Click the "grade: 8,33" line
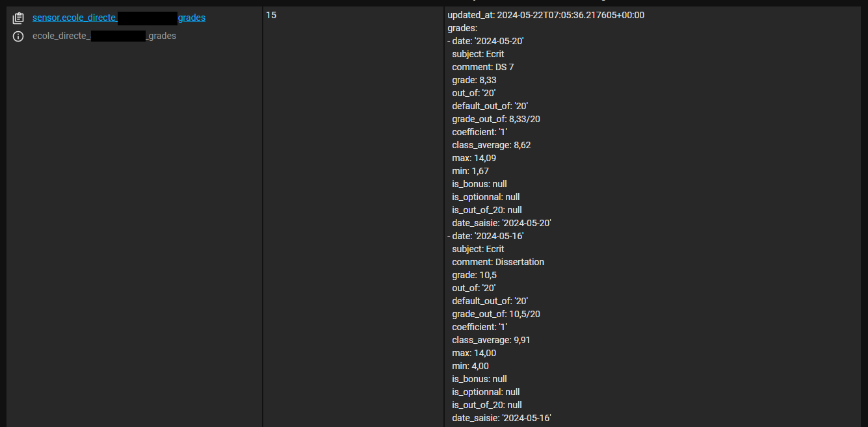 pos(474,80)
